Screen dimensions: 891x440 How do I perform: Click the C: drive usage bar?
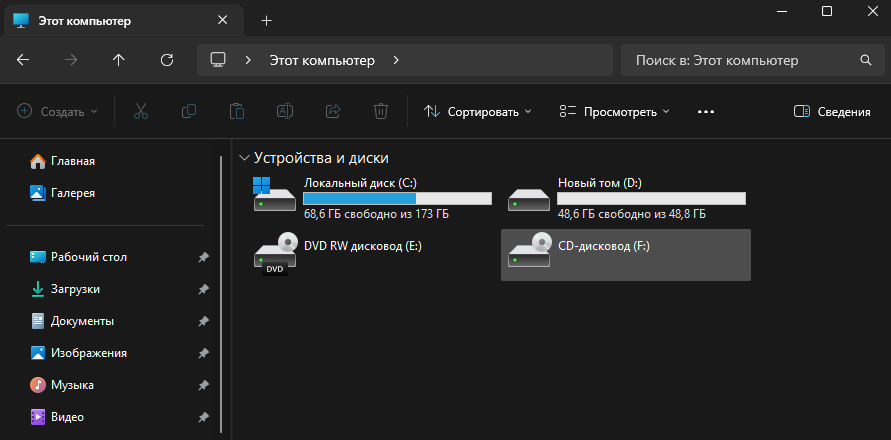tap(397, 198)
